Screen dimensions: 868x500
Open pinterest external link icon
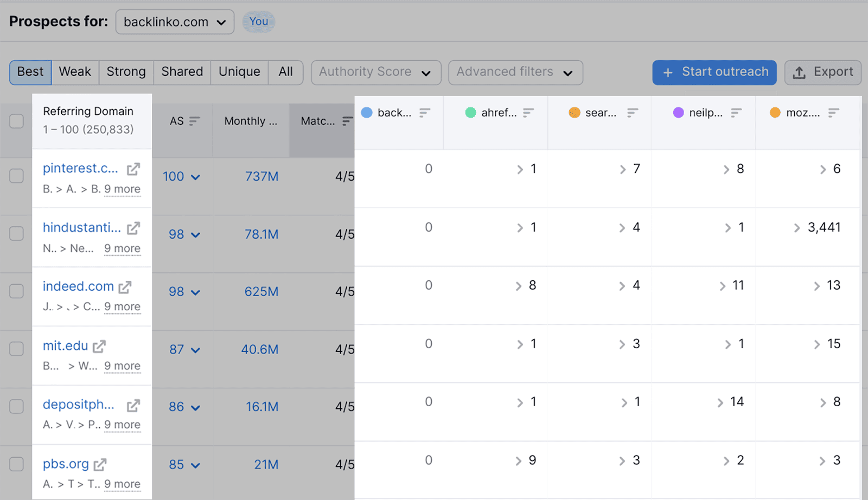[133, 169]
